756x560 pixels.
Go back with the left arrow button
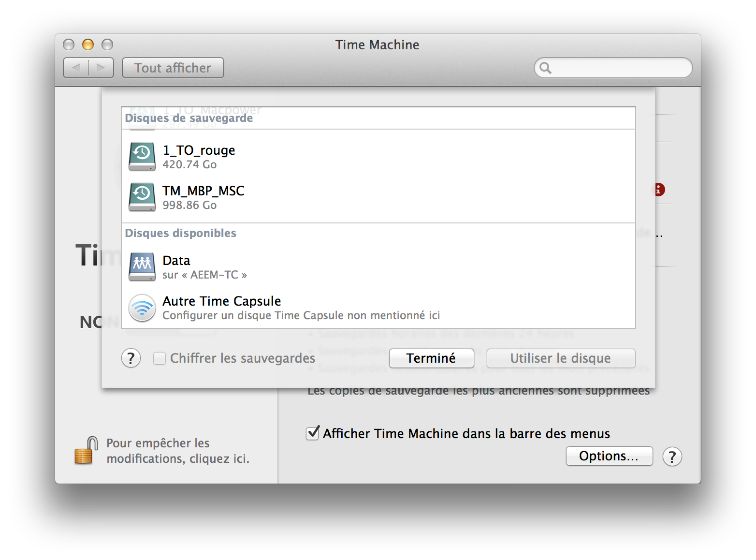click(76, 68)
